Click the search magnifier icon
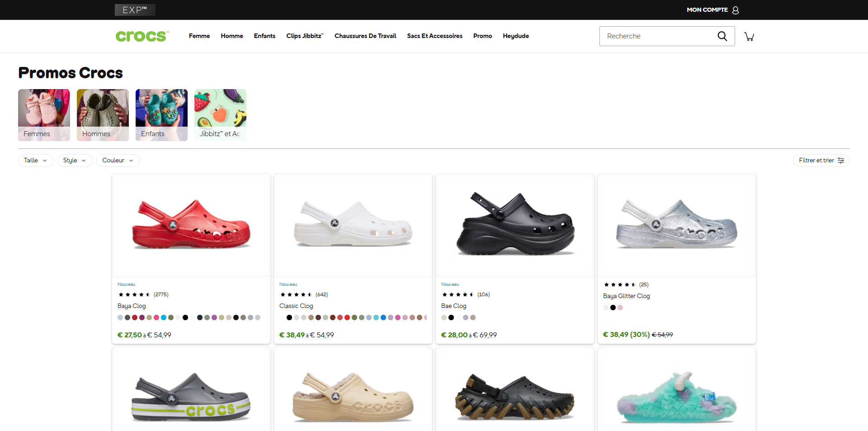 722,36
